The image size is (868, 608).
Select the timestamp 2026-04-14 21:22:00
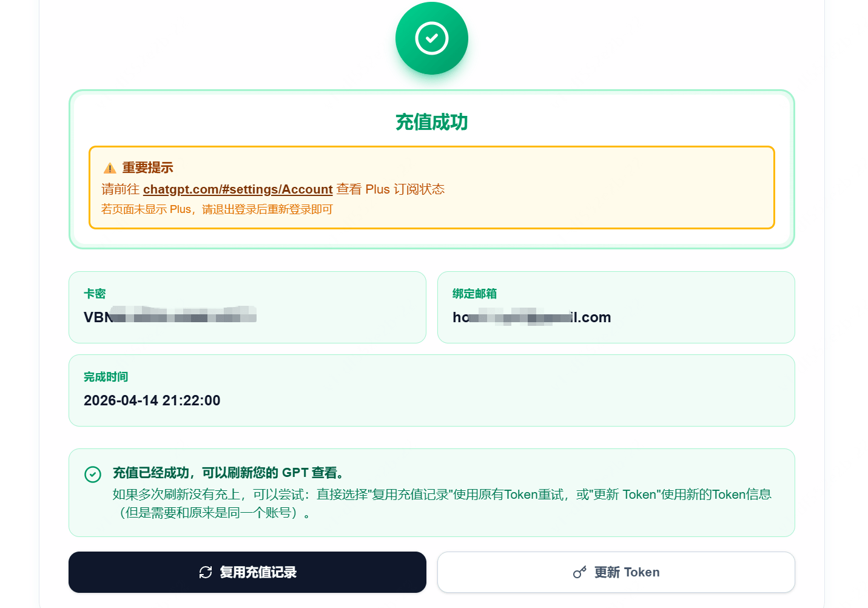(x=152, y=400)
